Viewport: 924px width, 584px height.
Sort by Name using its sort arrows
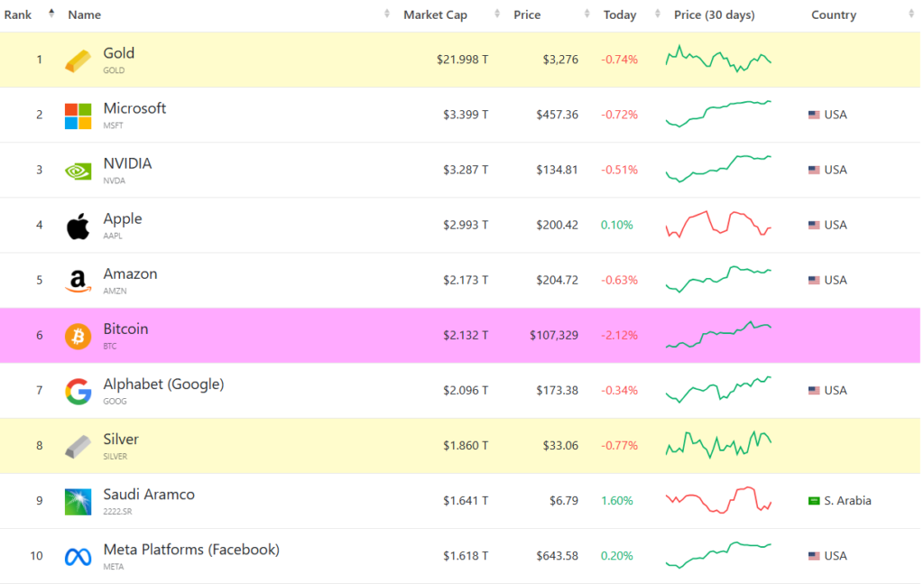pos(386,14)
